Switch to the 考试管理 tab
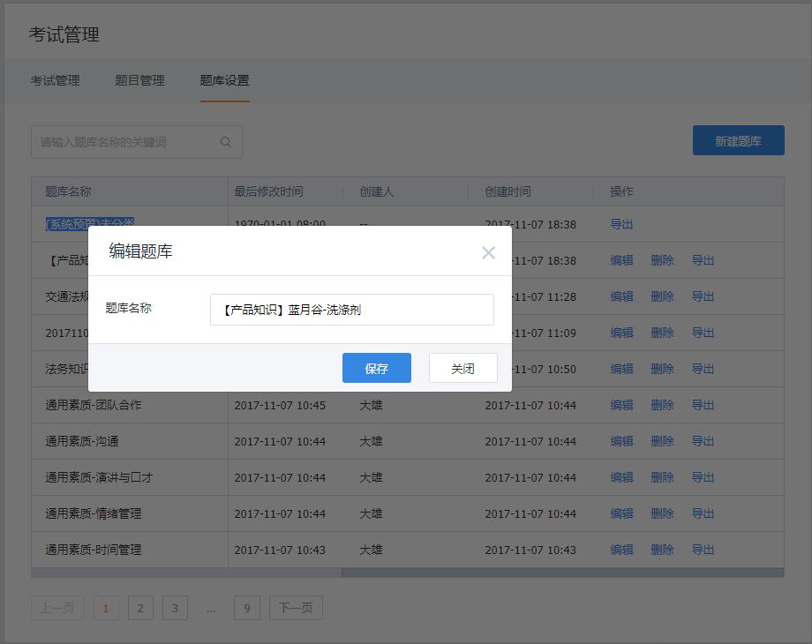This screenshot has width=812, height=644. pos(55,80)
